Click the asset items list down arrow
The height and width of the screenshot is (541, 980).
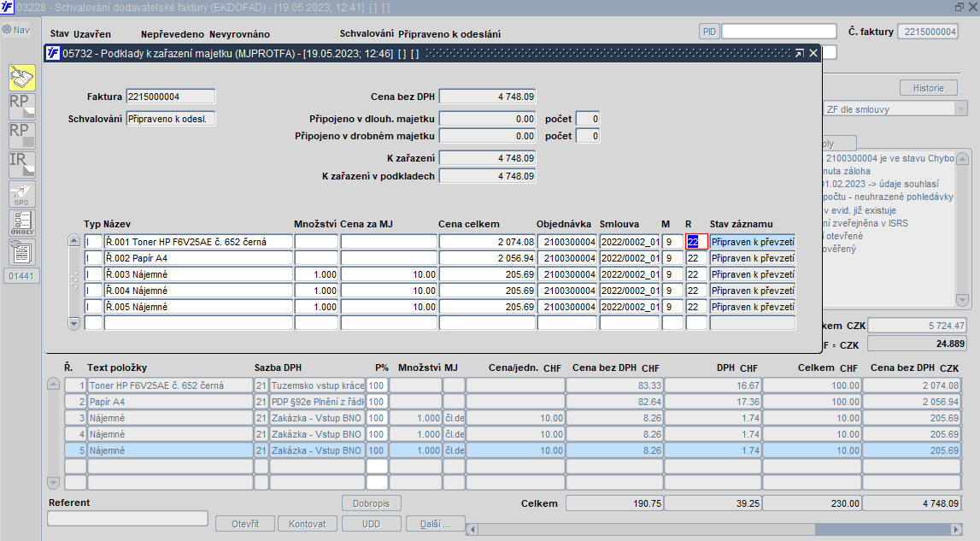pyautogui.click(x=73, y=323)
